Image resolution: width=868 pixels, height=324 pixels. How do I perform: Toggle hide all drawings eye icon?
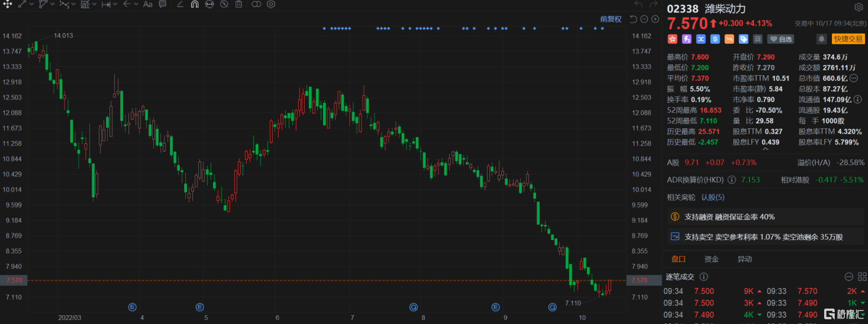coord(224,5)
